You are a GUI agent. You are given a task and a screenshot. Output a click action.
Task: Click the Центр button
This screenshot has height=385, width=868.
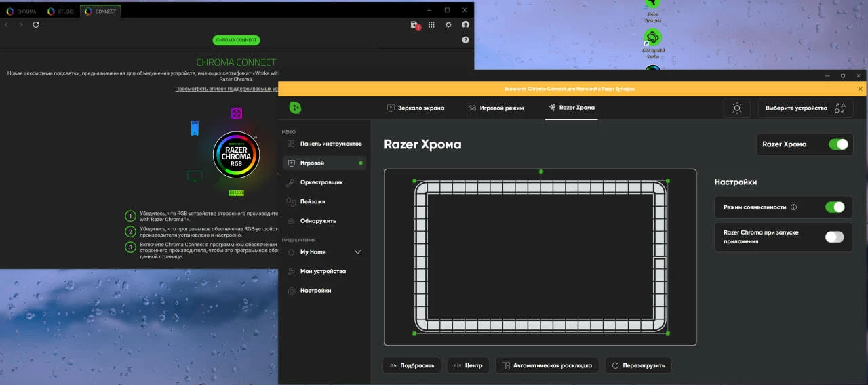[x=468, y=365]
